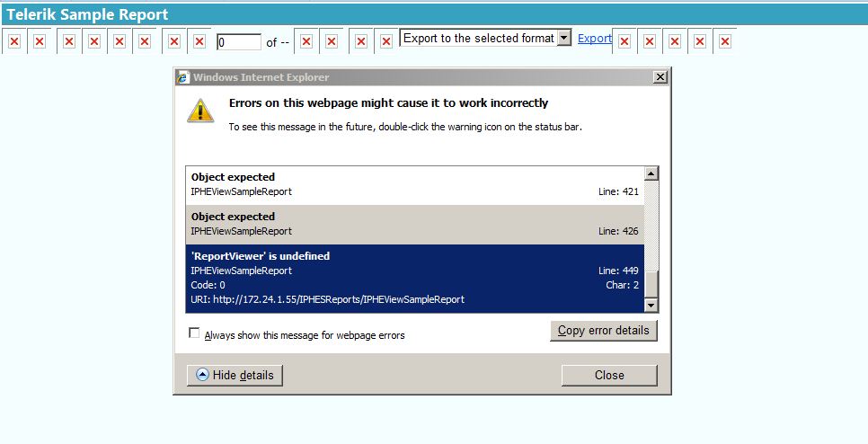Screen dimensions: 868x444
Task: Click the 'Line: 449' text
Action: pyautogui.click(x=618, y=271)
